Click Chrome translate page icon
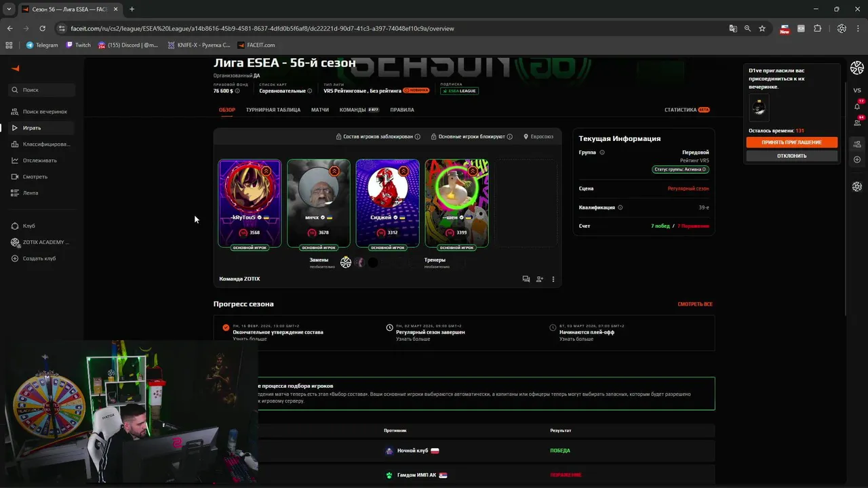 point(733,28)
